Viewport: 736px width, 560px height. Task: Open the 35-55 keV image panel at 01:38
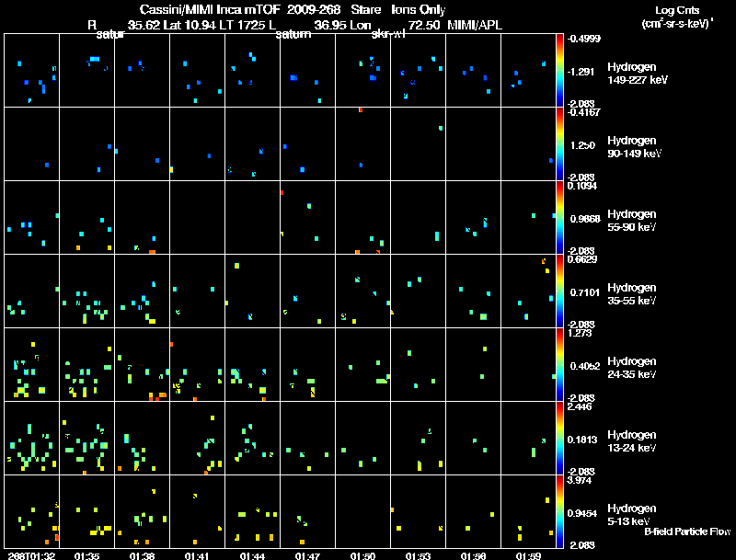pos(142,291)
